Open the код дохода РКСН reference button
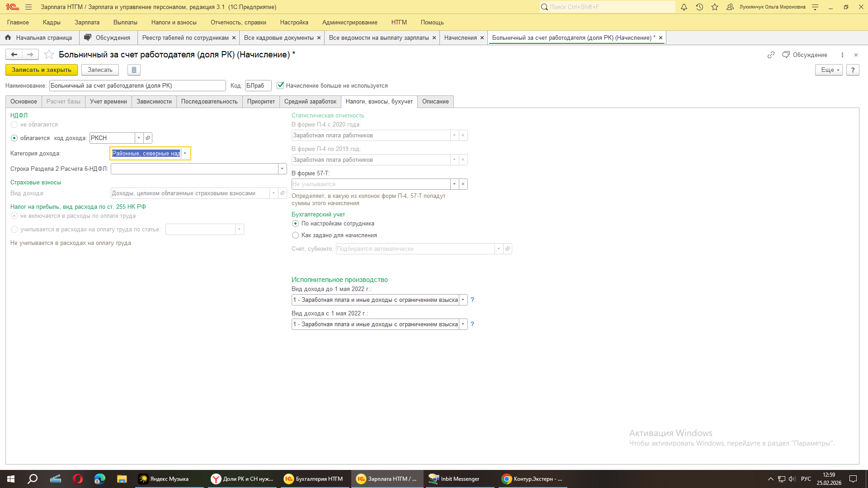 coord(148,138)
